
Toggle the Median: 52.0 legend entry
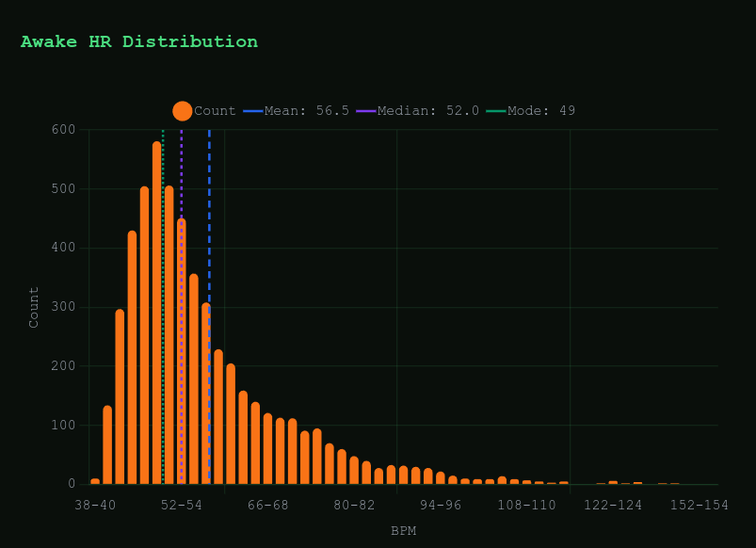[x=417, y=111]
